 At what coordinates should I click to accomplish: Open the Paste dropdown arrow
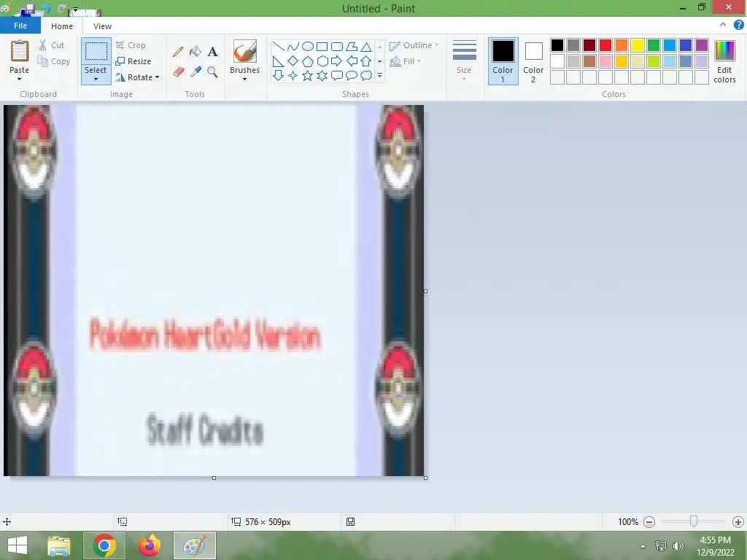point(19,79)
